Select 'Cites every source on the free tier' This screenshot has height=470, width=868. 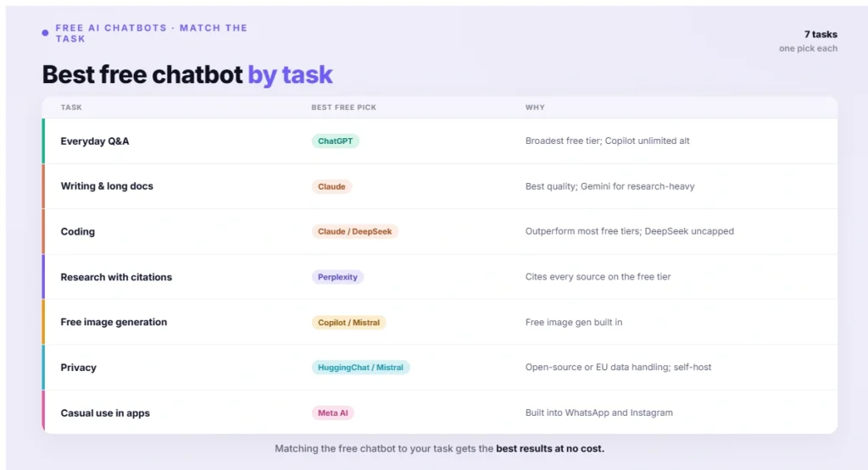tap(598, 276)
